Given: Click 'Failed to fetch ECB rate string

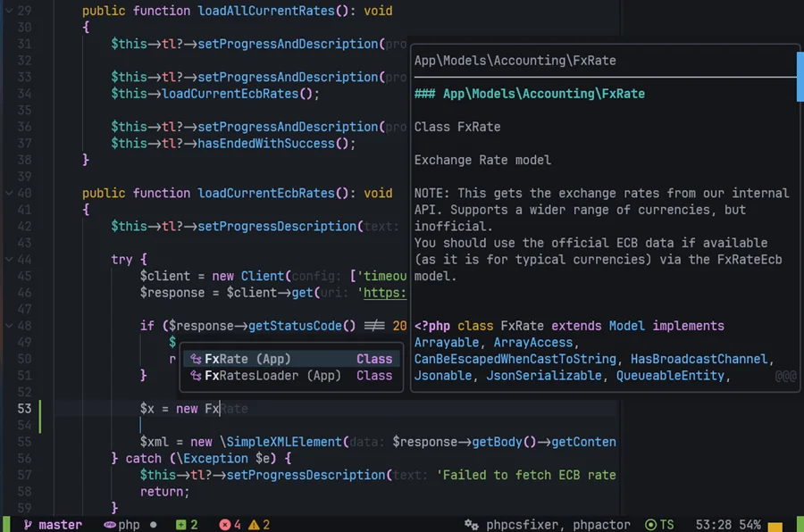Looking at the screenshot, I should click(x=526, y=475).
